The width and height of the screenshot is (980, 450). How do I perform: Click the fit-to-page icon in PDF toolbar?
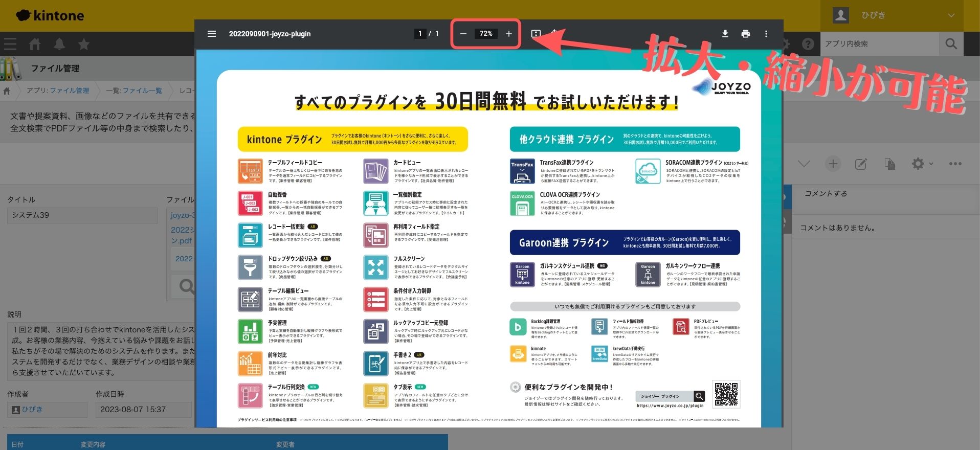(536, 34)
